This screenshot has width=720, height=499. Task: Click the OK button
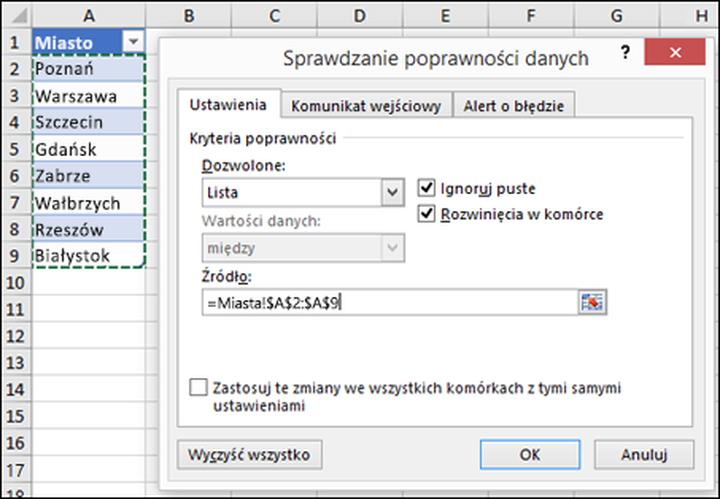coord(530,454)
